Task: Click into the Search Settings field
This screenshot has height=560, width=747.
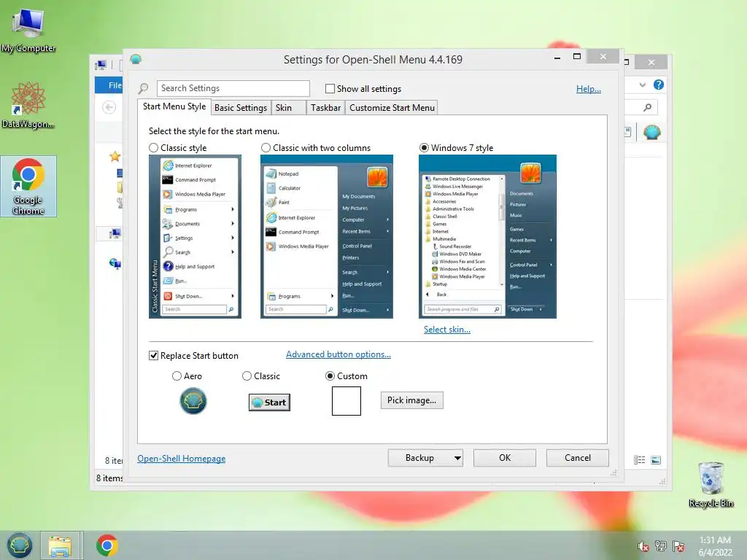Action: [x=233, y=88]
